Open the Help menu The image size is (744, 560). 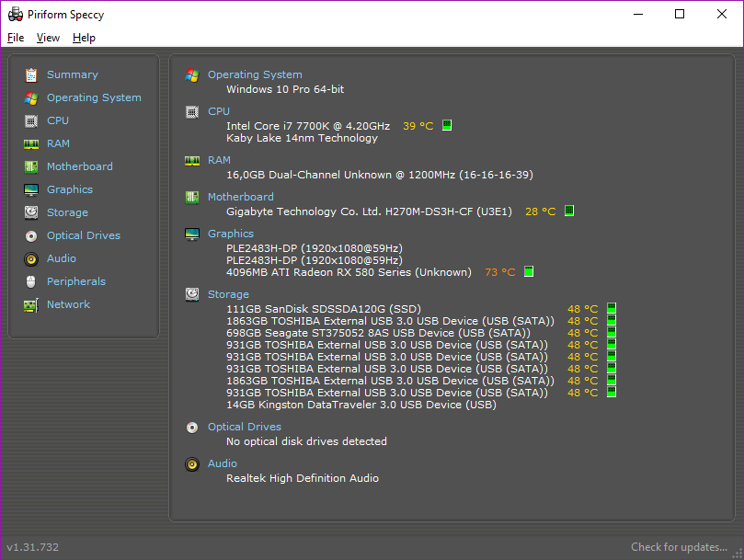84,38
